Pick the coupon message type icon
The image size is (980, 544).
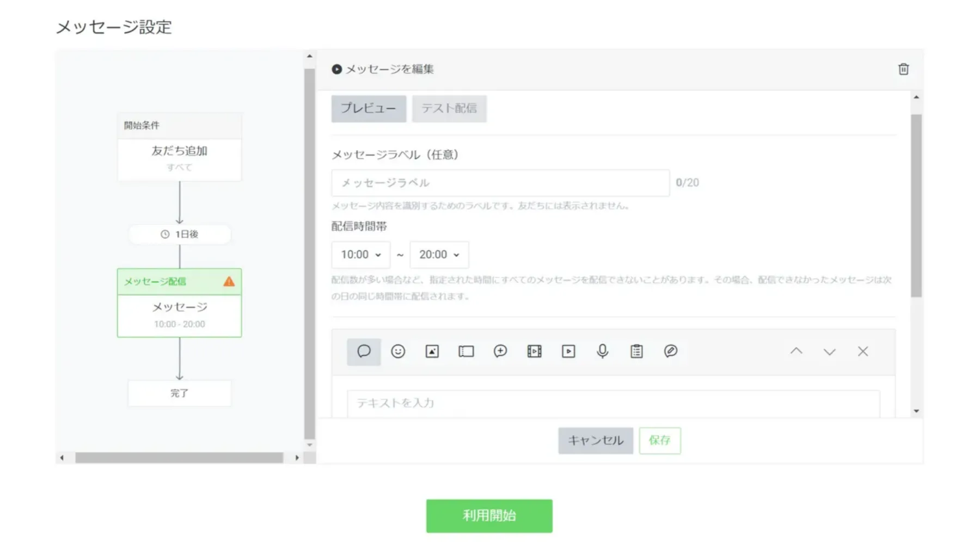(x=466, y=351)
